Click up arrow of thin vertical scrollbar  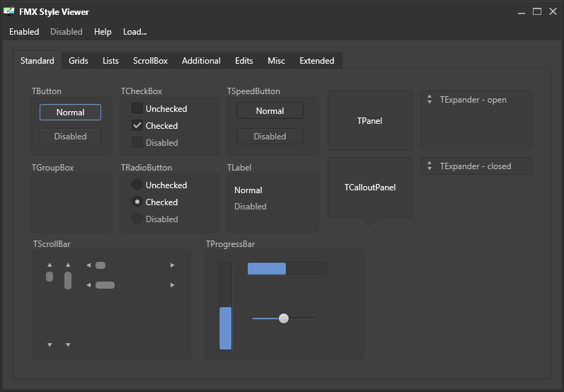click(x=50, y=265)
